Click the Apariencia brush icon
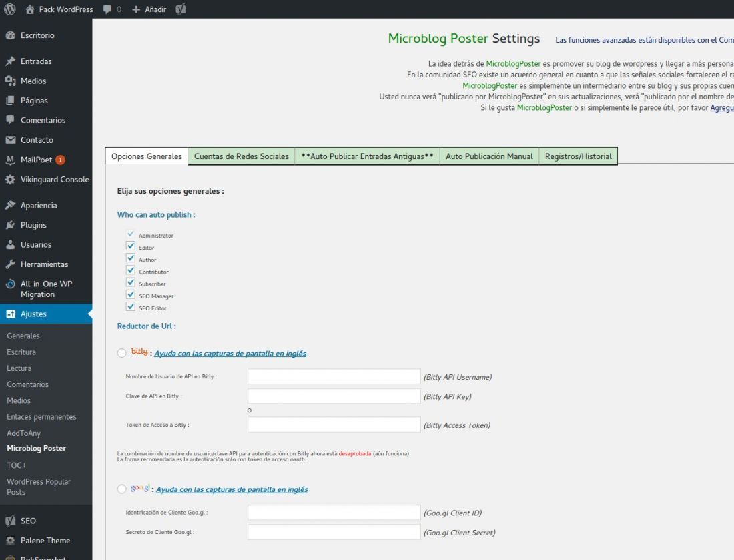The image size is (734, 560). [10, 205]
